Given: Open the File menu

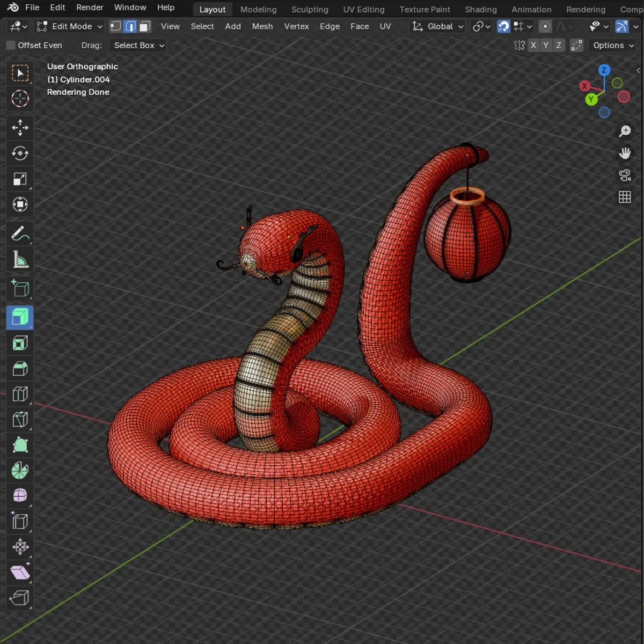Looking at the screenshot, I should pos(32,7).
